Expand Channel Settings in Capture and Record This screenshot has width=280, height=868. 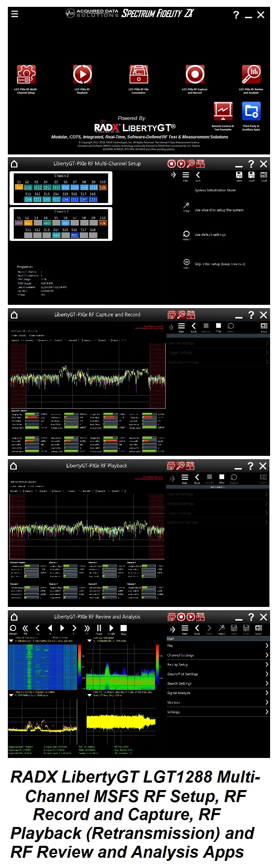[218, 343]
